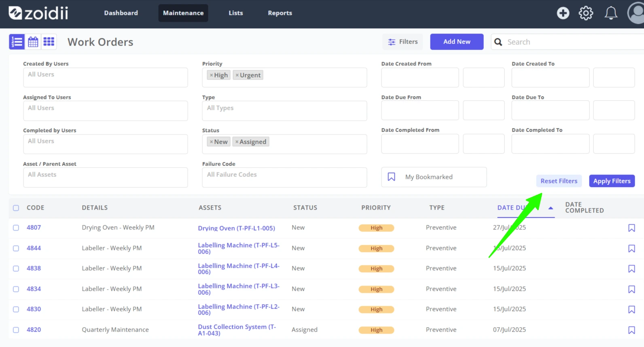Sort by the TYPE column header
This screenshot has height=347, width=644.
click(437, 208)
